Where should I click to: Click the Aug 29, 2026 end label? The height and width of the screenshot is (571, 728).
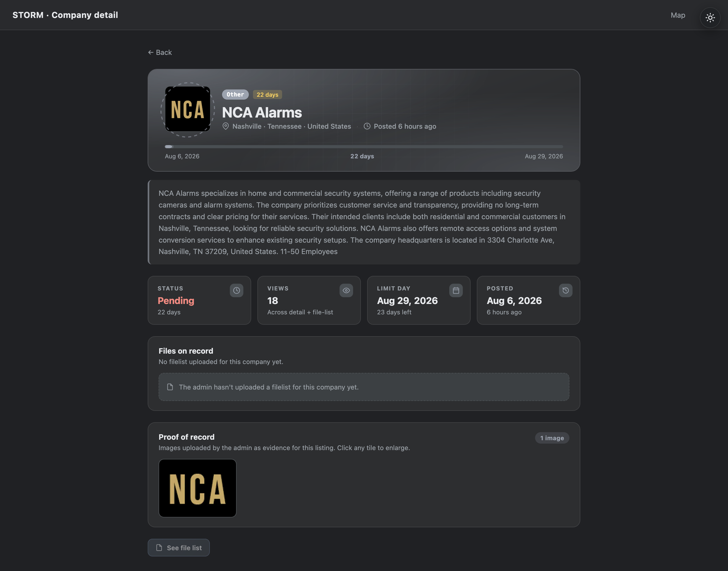click(543, 156)
